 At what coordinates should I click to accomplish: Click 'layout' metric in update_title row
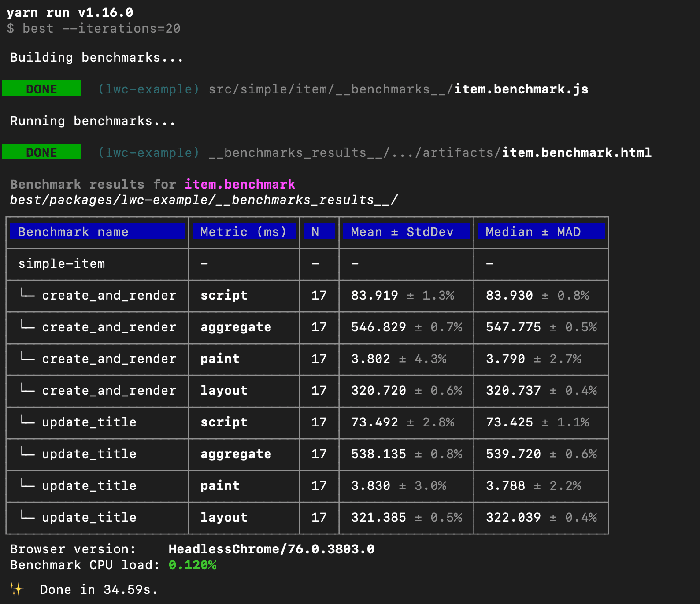tap(224, 518)
